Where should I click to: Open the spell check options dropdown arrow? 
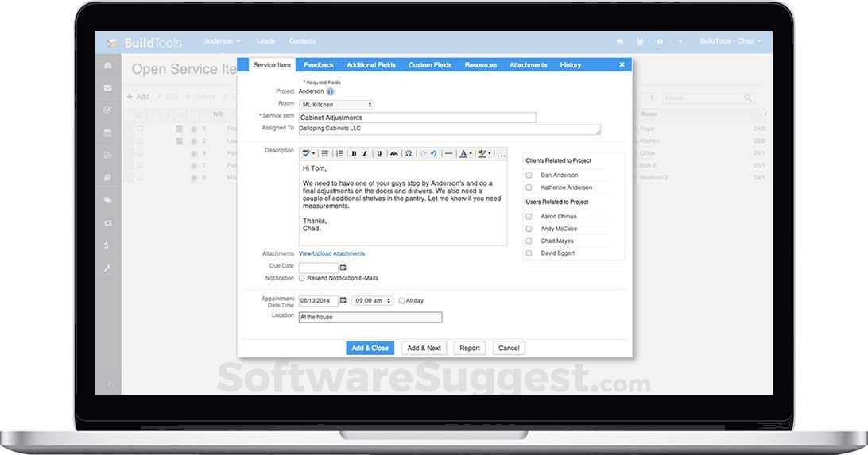313,154
